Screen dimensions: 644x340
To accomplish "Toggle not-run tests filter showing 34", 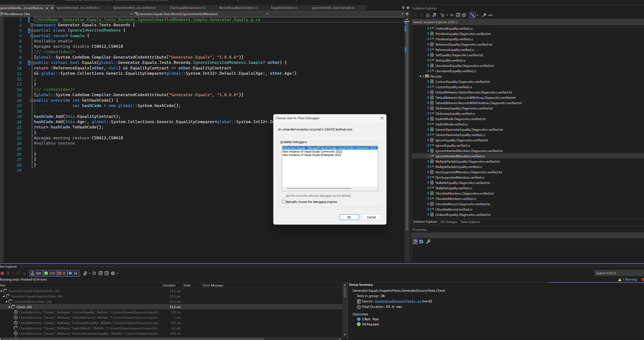I will click(73, 273).
